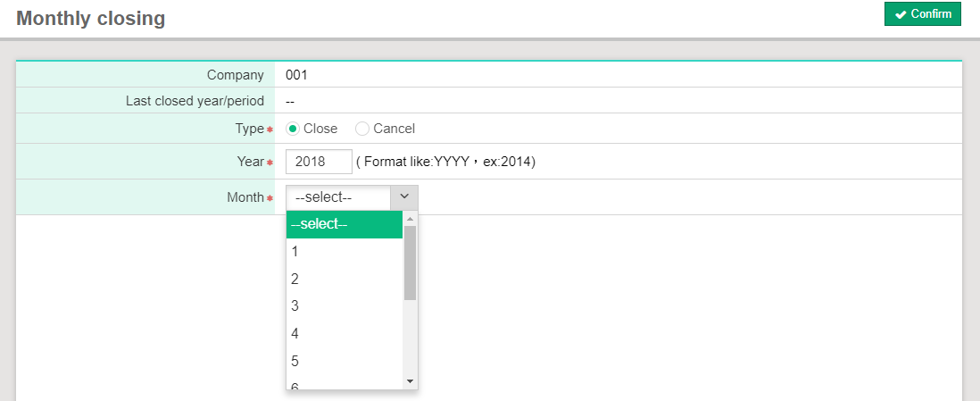Click the Company value 001
This screenshot has width=980, height=401.
click(296, 75)
